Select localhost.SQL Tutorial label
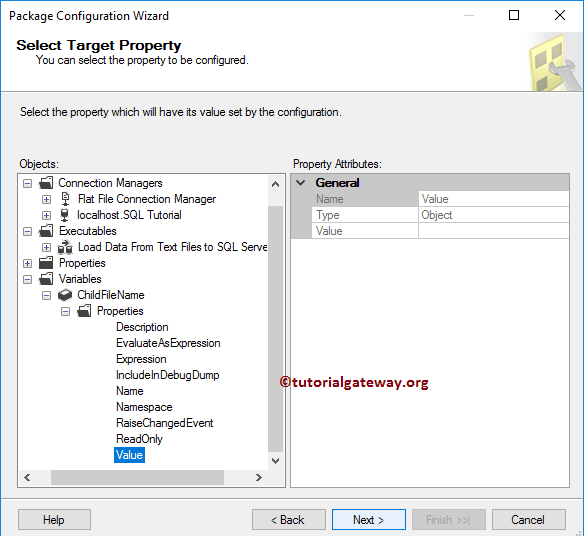This screenshot has width=584, height=536. 129,215
